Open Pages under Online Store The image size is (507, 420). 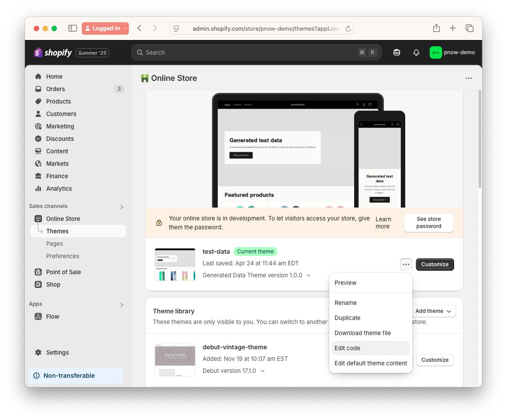point(55,244)
